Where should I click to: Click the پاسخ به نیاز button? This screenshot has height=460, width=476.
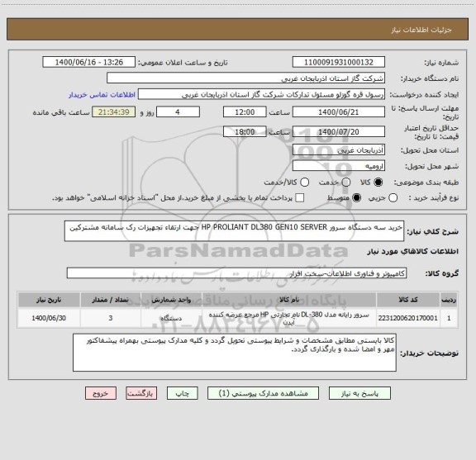pyautogui.click(x=359, y=393)
